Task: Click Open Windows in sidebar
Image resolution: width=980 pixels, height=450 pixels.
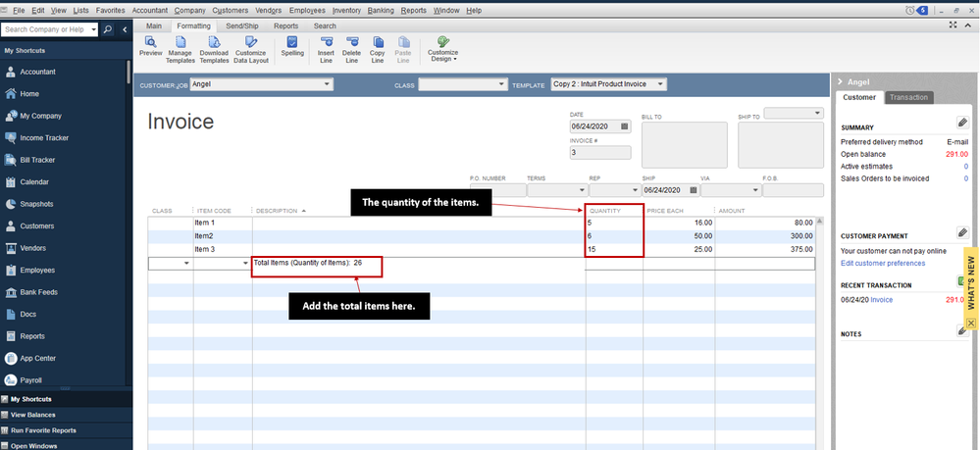Action: [33, 446]
